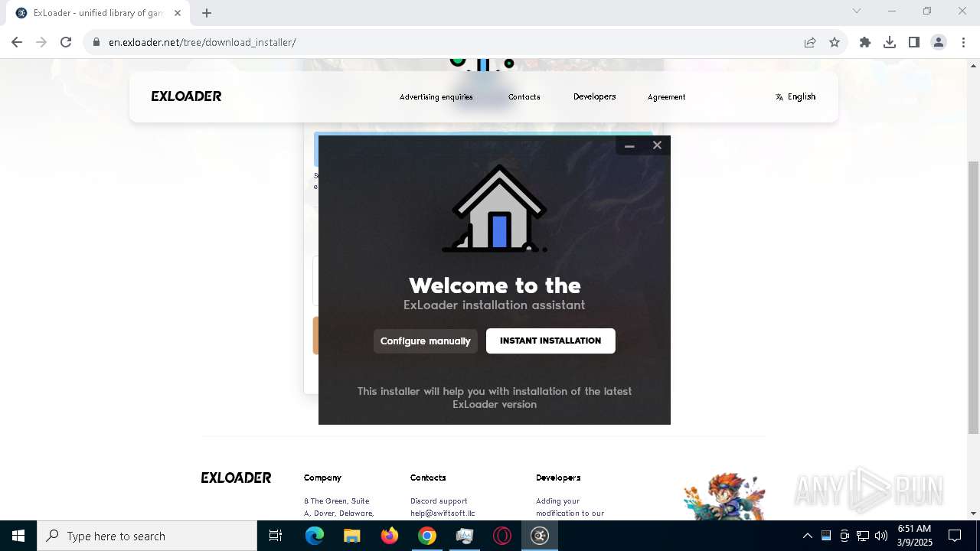Open the Contacts nav link

(x=524, y=97)
